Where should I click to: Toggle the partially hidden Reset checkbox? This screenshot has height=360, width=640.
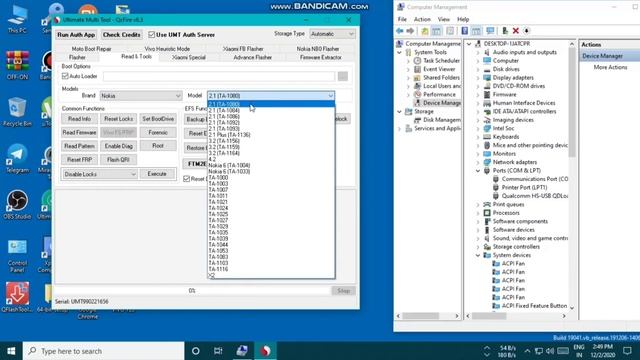click(187, 179)
